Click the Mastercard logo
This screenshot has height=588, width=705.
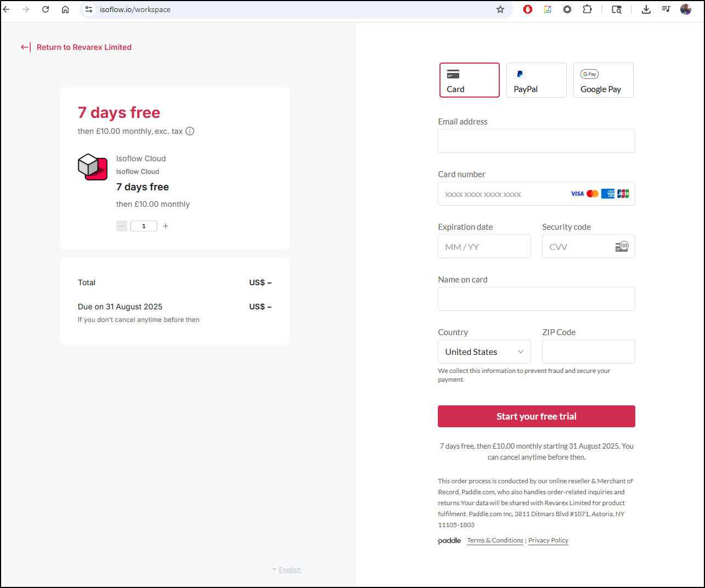[x=593, y=194]
